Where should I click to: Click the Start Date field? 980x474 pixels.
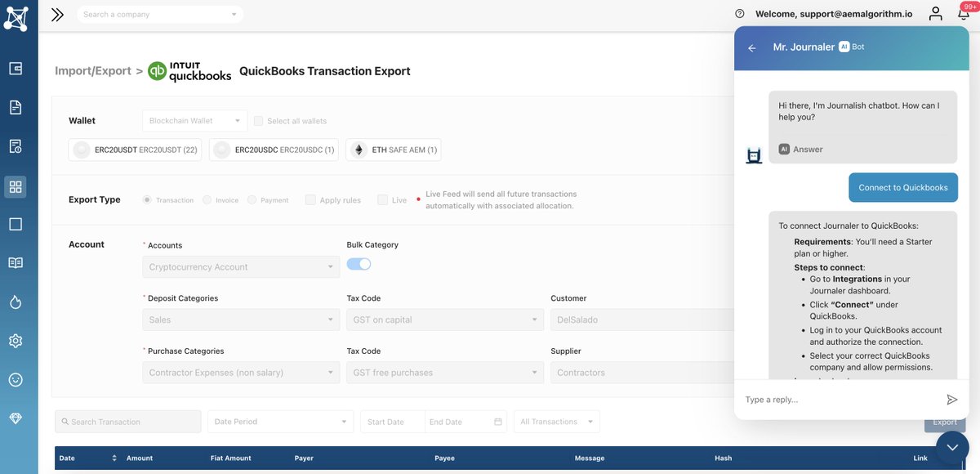coord(393,422)
